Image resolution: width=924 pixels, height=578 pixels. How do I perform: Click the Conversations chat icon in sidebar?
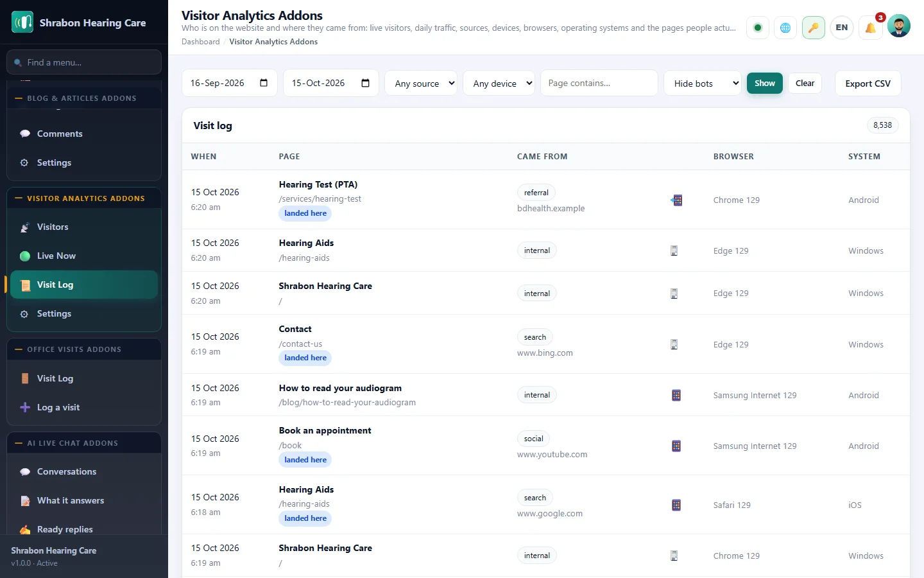click(25, 471)
